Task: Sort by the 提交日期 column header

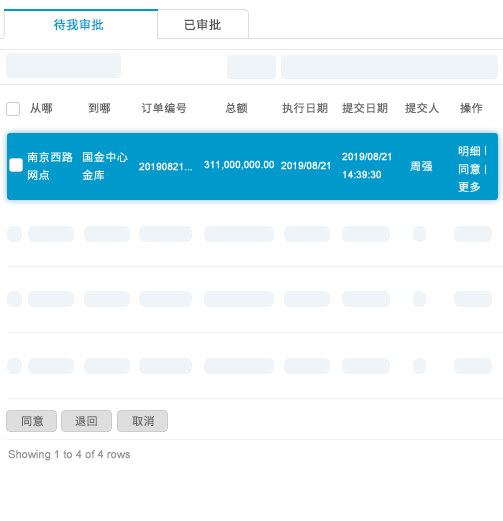Action: [365, 108]
